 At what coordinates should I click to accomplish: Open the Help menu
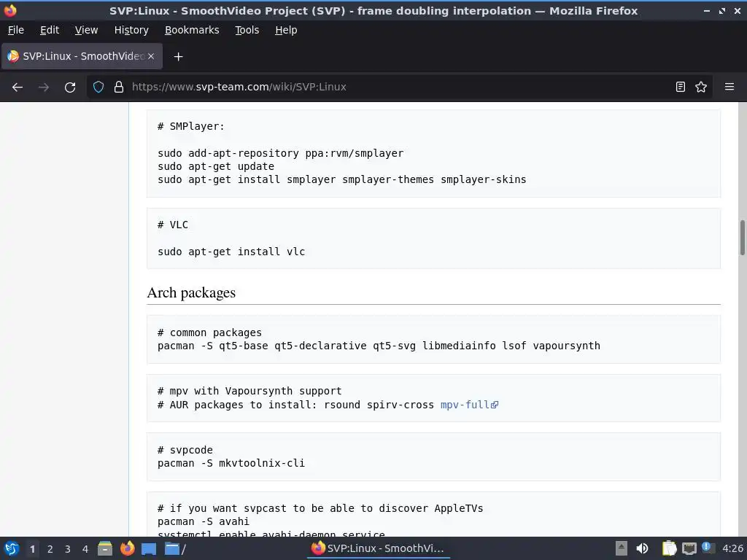[286, 30]
